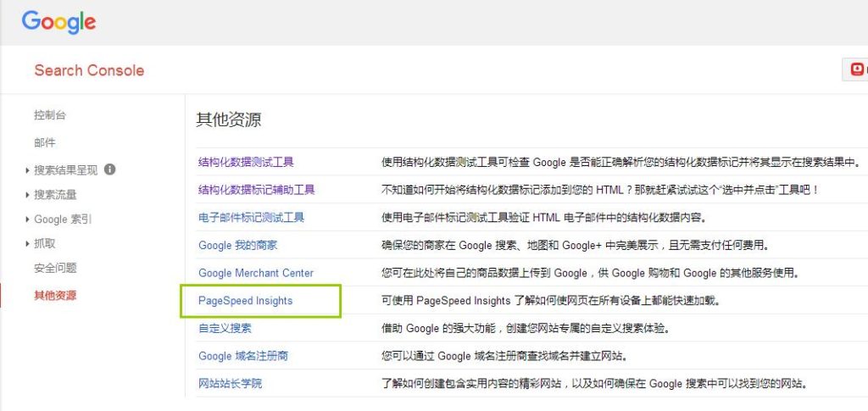Open the Search Console home link
Image resolution: width=868 pixels, height=411 pixels.
pos(89,70)
